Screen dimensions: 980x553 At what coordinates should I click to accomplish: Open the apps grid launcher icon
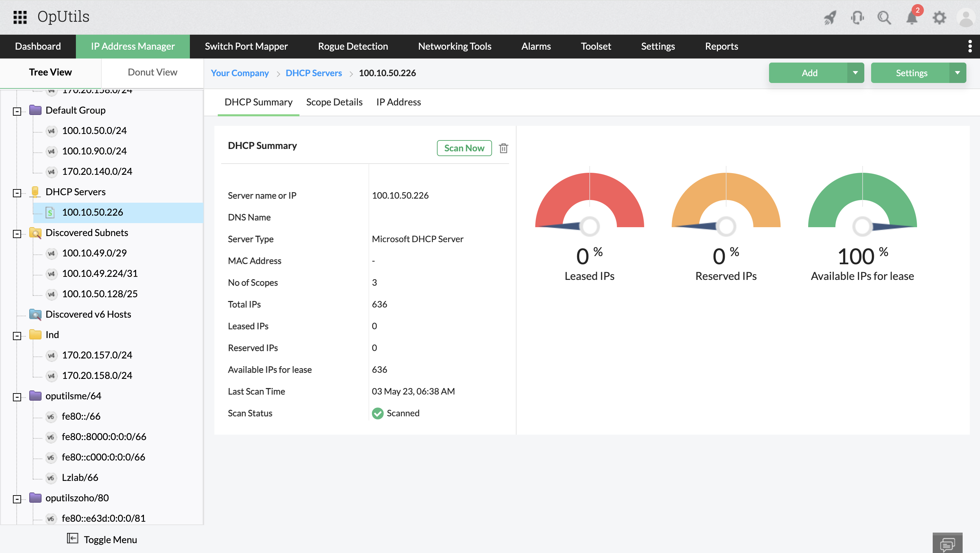(20, 17)
